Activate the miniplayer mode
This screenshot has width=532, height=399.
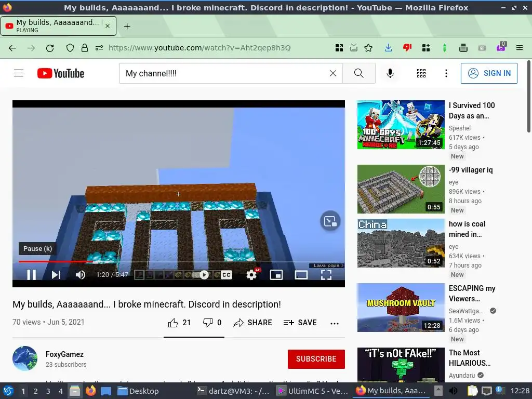[x=276, y=274]
